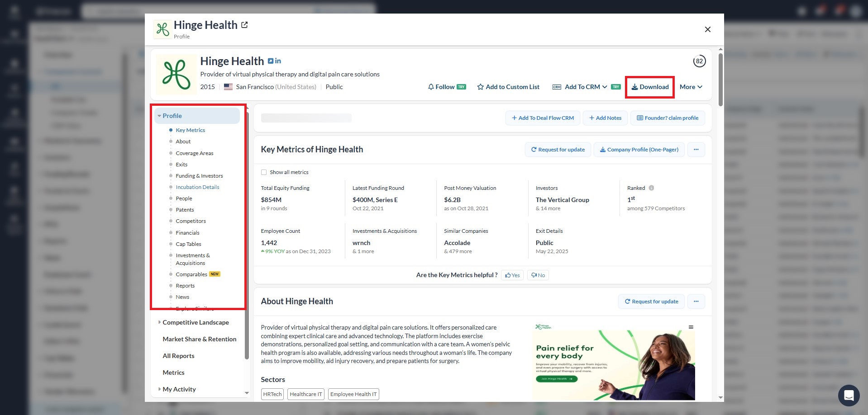The height and width of the screenshot is (415, 868).
Task: Vote Yes on Key Metrics helpfulness
Action: (512, 275)
